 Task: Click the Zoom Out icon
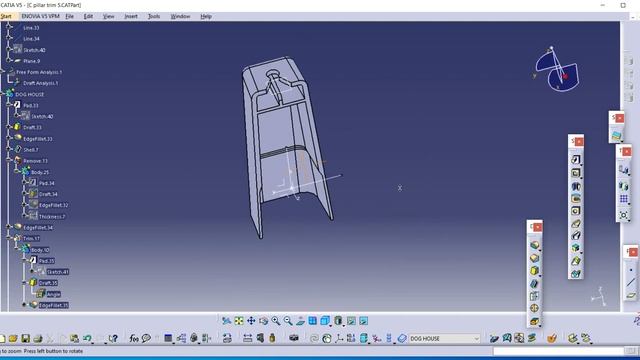288,321
